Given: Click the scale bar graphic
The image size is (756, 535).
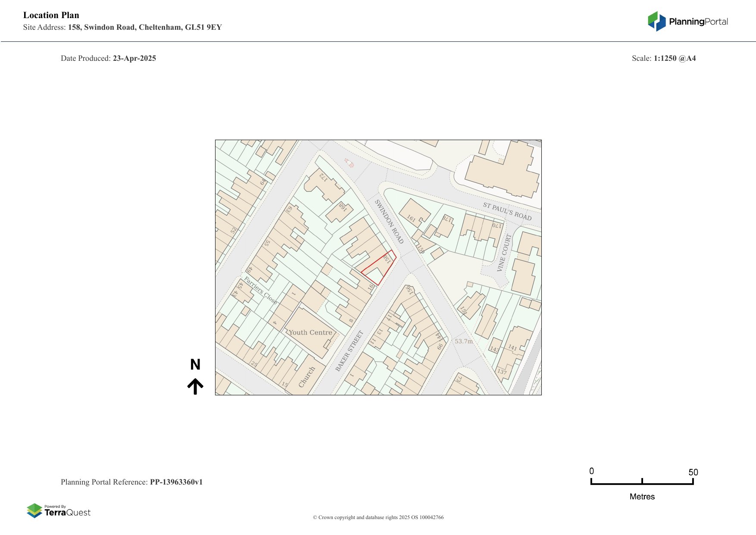Looking at the screenshot, I should pyautogui.click(x=642, y=482).
